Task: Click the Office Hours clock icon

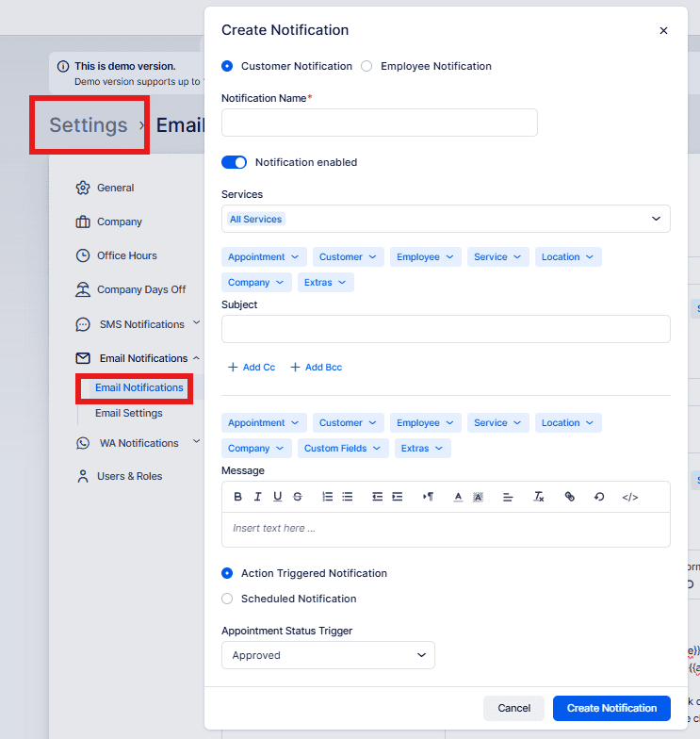Action: pyautogui.click(x=83, y=255)
